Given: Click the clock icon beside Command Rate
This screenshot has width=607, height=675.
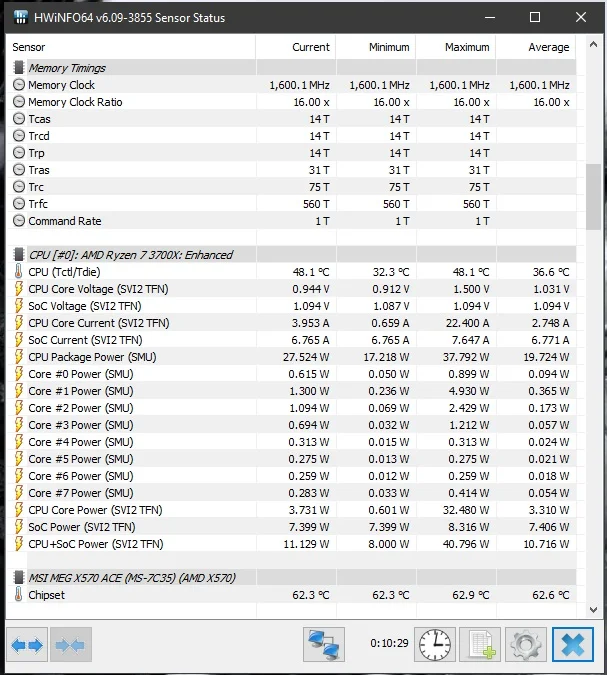Looking at the screenshot, I should [x=19, y=221].
